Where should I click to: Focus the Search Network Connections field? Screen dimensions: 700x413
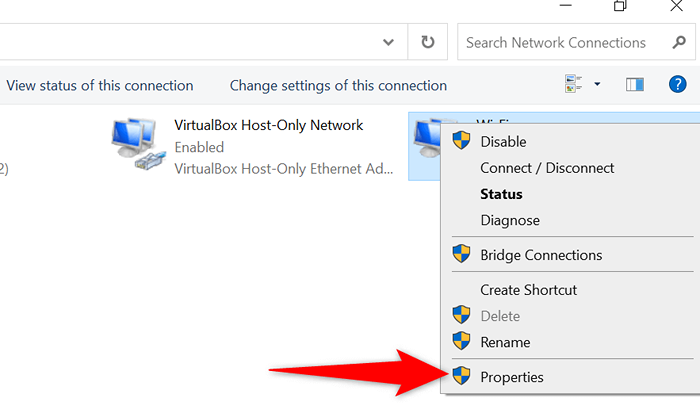pyautogui.click(x=576, y=42)
